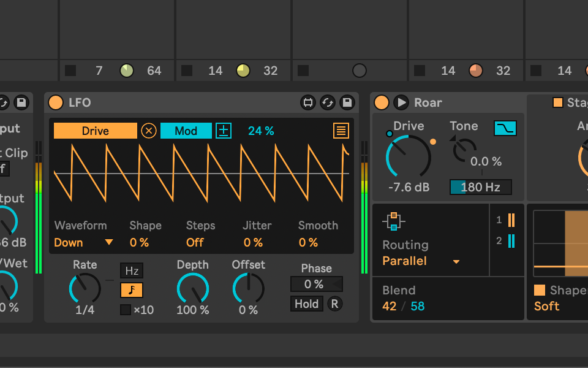Open the LFO expanded list view icon

click(341, 131)
